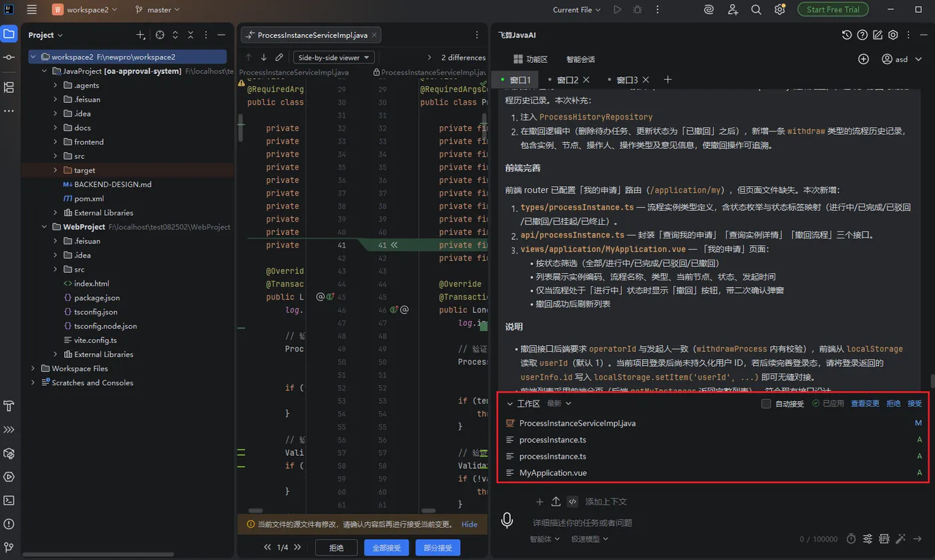935x560 pixels.
Task: Toggle the 自动接受 checkbox
Action: pyautogui.click(x=766, y=403)
